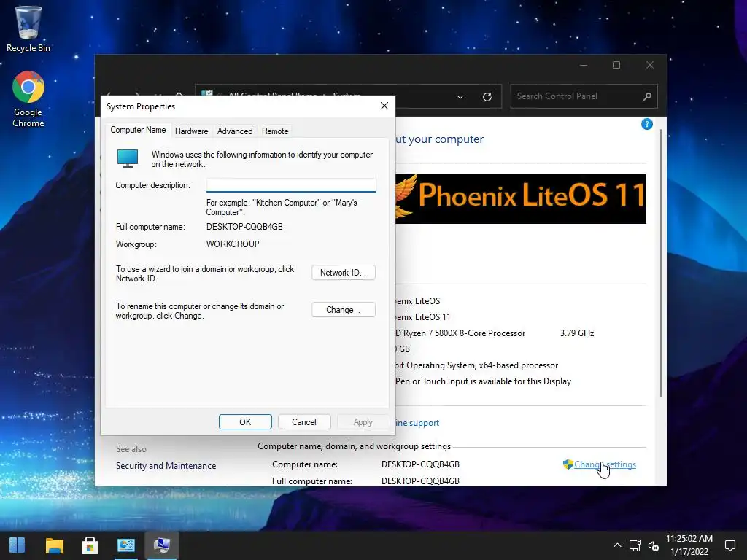Click the Control Panel vertical scrollbar
Viewport: 747px width, 560px height.
(660, 262)
